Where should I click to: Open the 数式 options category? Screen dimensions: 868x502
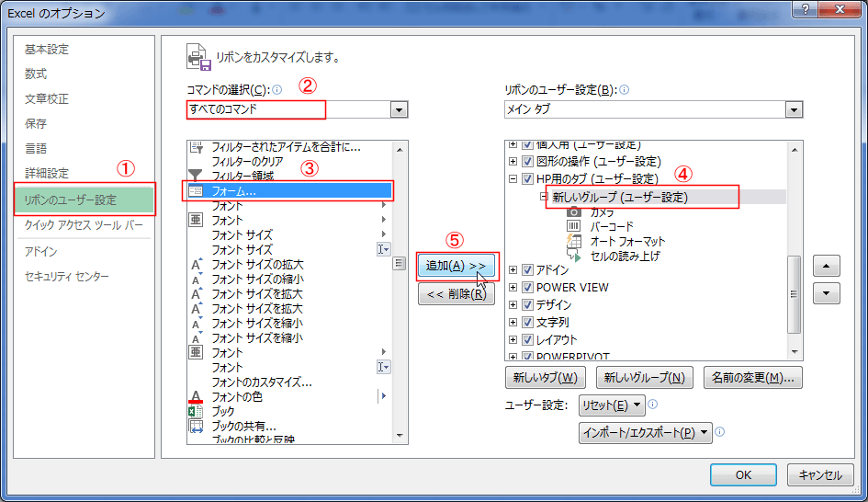click(36, 74)
